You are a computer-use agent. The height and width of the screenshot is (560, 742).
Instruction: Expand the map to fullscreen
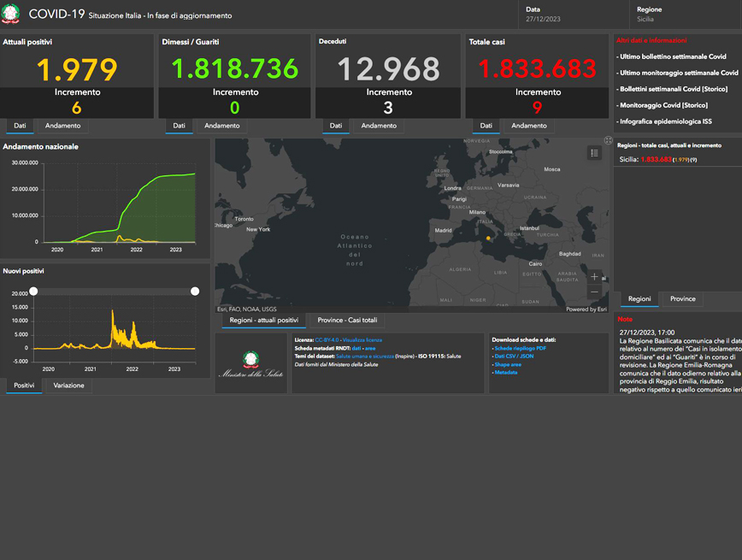click(x=608, y=141)
